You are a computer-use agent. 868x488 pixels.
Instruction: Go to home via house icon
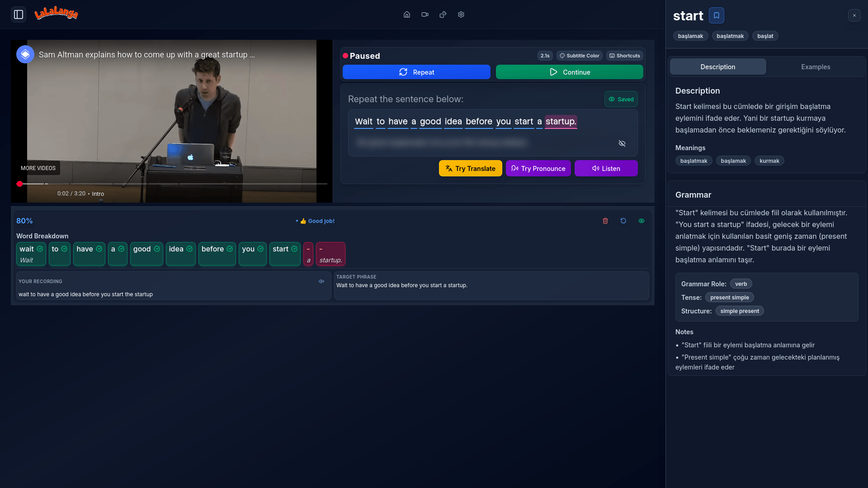pos(407,14)
